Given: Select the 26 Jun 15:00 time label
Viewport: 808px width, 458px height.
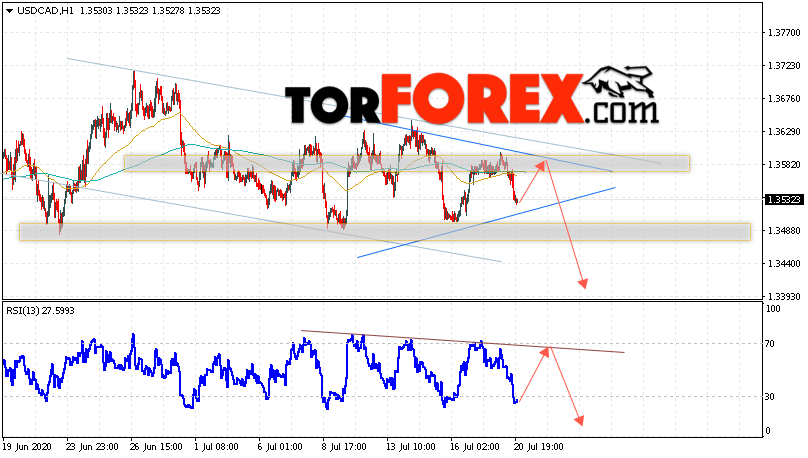Looking at the screenshot, I should [x=156, y=446].
